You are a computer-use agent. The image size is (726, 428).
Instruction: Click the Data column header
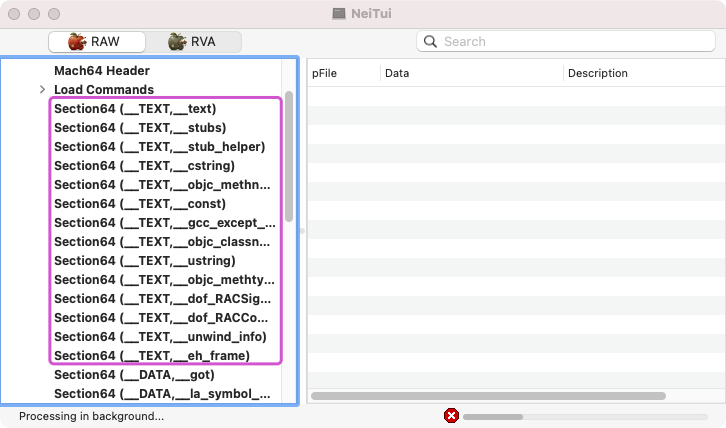pyautogui.click(x=472, y=73)
